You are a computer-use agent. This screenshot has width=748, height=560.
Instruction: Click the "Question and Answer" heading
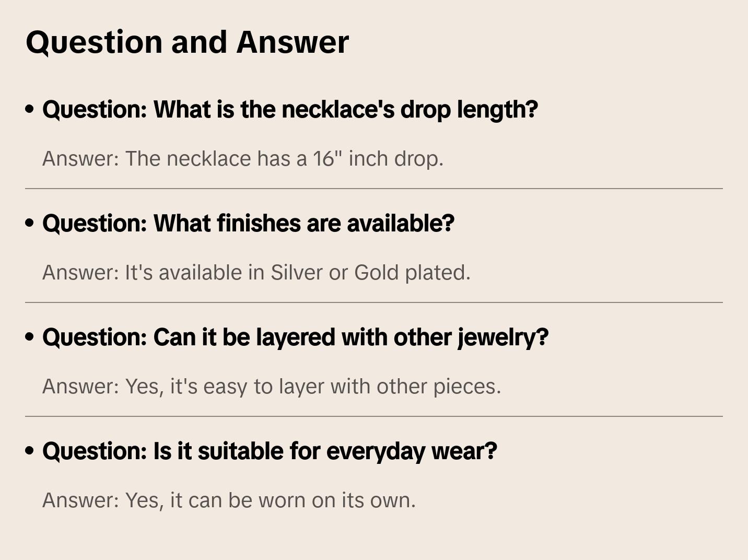pos(187,42)
